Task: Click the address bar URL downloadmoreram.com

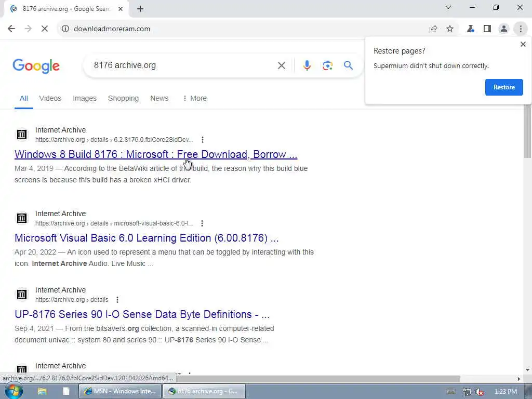Action: pos(112,29)
